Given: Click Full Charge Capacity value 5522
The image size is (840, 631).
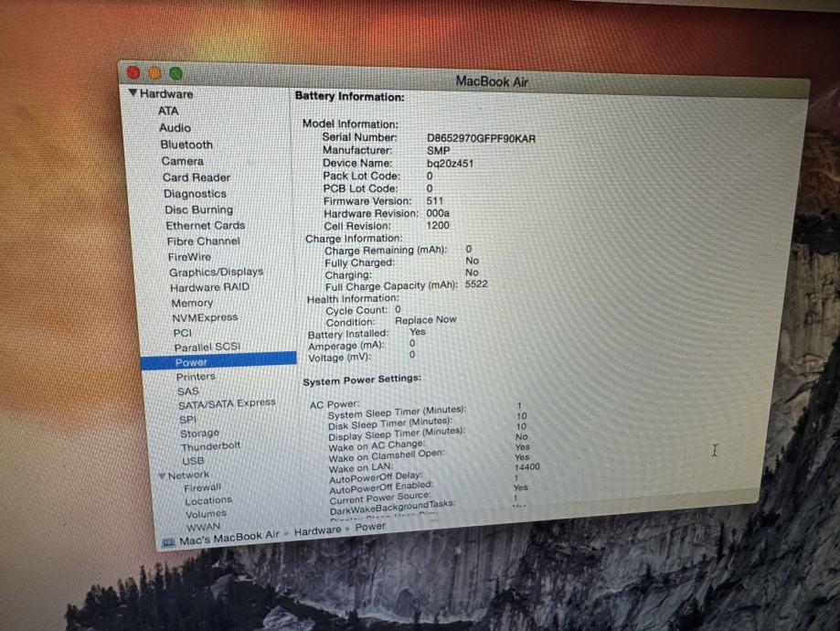Looking at the screenshot, I should coord(476,284).
